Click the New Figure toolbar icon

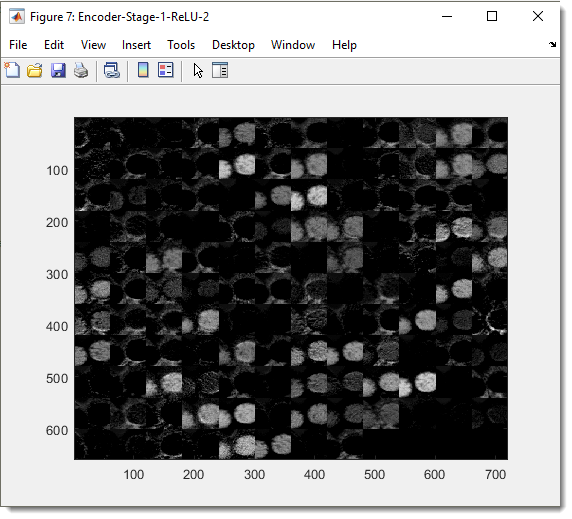[x=12, y=70]
